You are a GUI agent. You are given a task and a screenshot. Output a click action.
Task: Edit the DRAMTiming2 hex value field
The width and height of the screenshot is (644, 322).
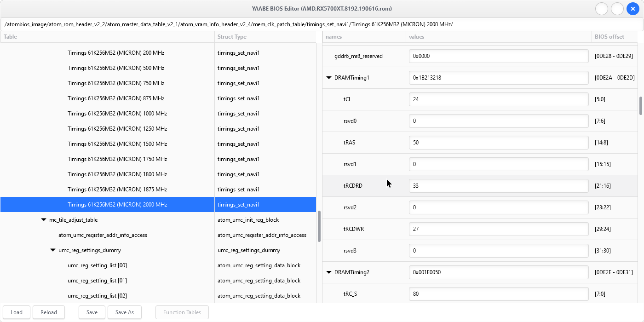click(x=499, y=272)
